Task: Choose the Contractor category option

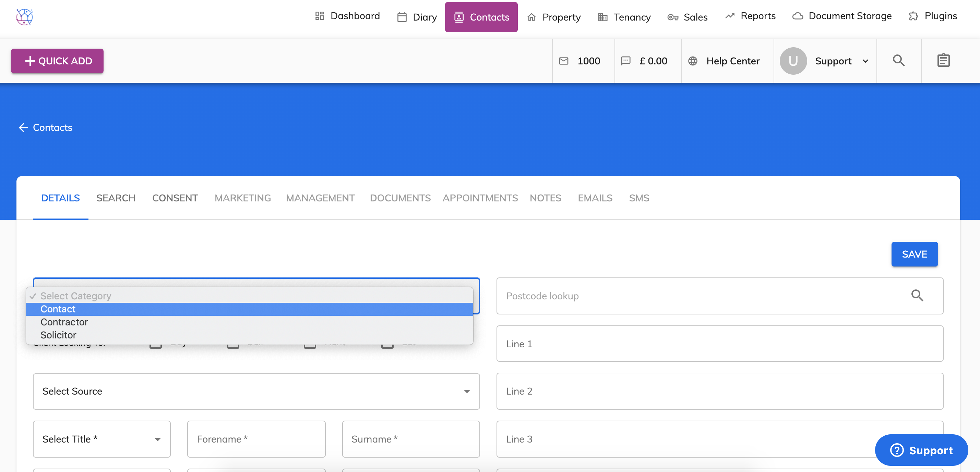Action: pyautogui.click(x=64, y=322)
